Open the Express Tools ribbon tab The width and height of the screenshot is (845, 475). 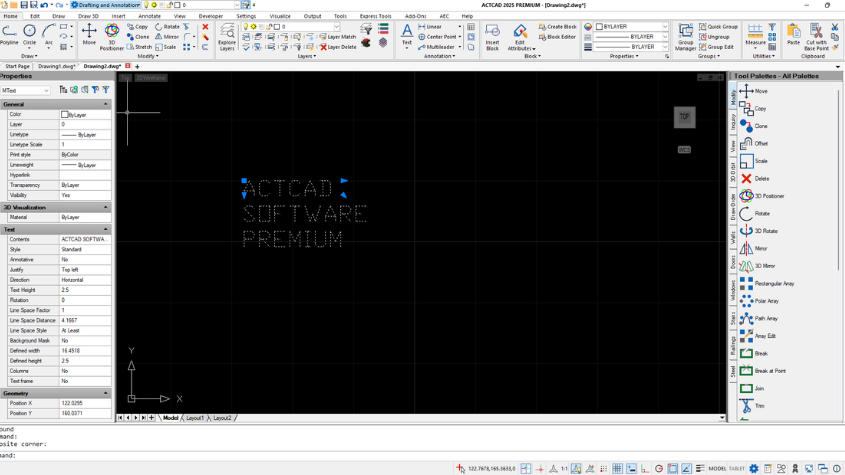coord(375,16)
